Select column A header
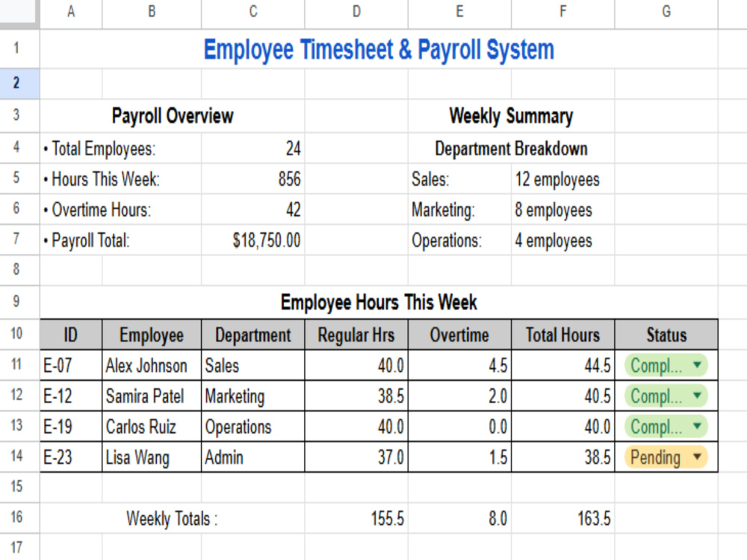The height and width of the screenshot is (560, 747). (x=71, y=11)
